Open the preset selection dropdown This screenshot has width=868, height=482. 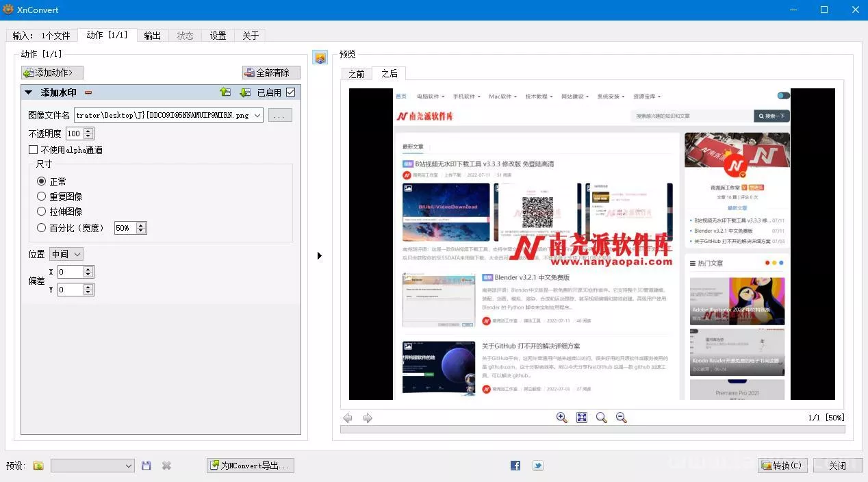coord(93,466)
